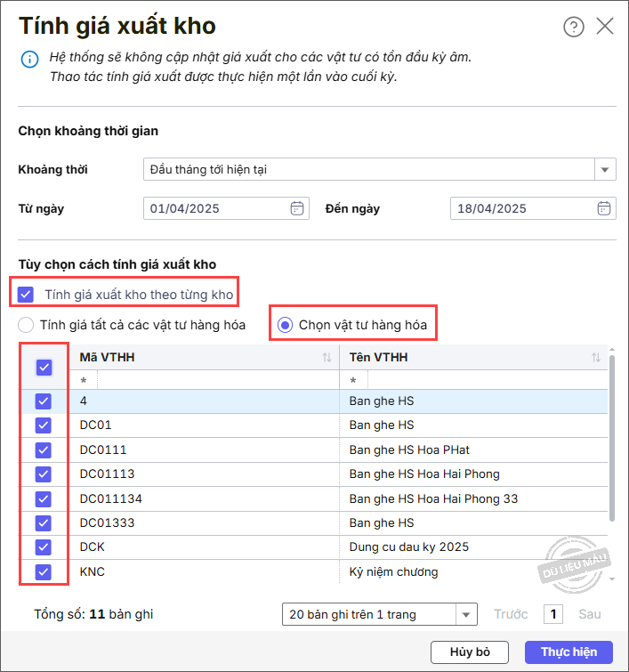Close the Tính giá xuất kho dialog
The height and width of the screenshot is (672, 629).
click(605, 26)
